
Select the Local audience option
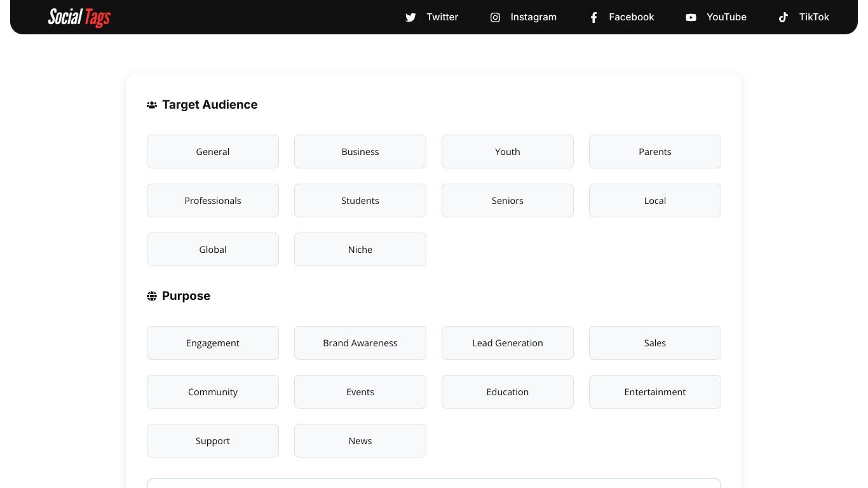655,200
